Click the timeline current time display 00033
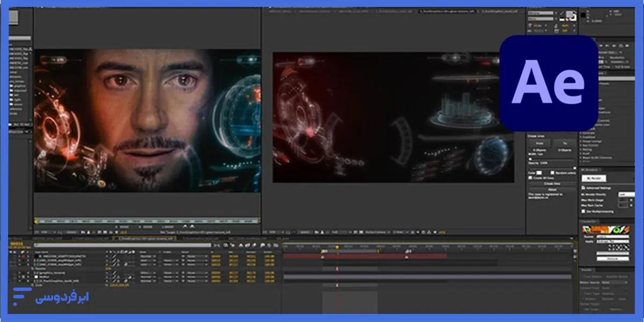This screenshot has width=644, height=322. [x=16, y=243]
